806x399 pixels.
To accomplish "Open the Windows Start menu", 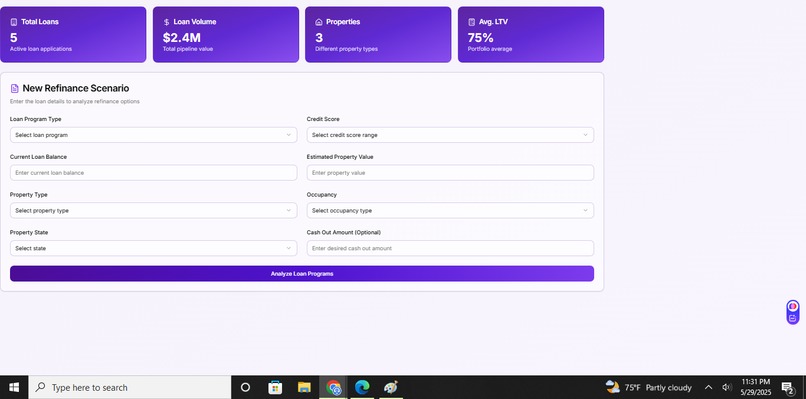I will point(14,387).
